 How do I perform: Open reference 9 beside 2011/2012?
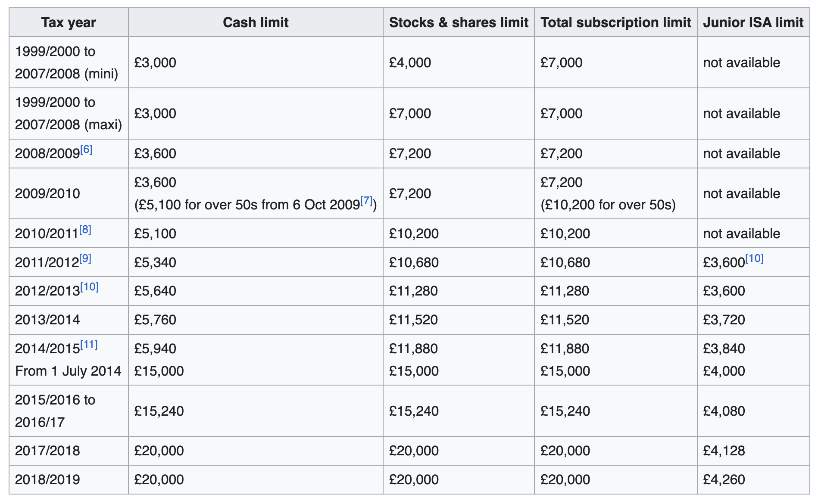(x=85, y=259)
